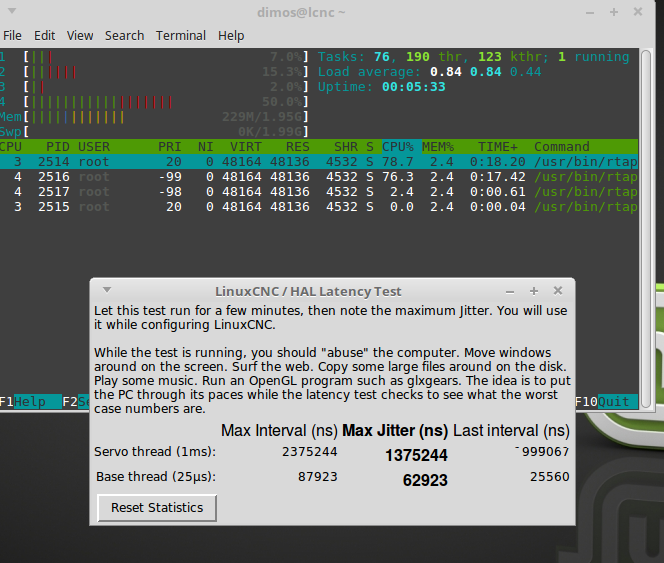
Task: Open the Search menu in terminal
Action: click(124, 36)
